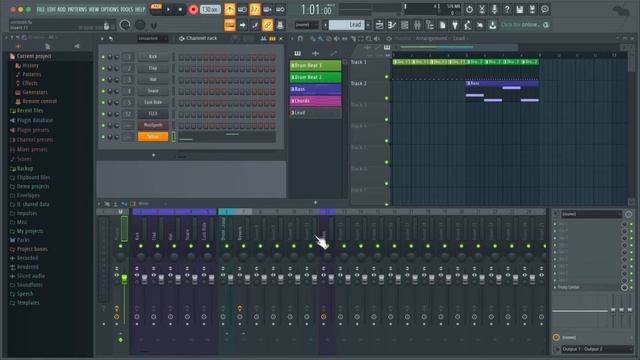This screenshot has width=640, height=360.
Task: Toggle the first step button of the Kick row
Action: (x=181, y=57)
